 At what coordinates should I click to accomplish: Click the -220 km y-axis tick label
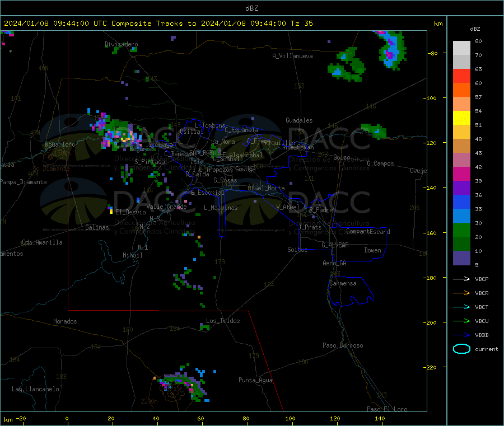431,368
